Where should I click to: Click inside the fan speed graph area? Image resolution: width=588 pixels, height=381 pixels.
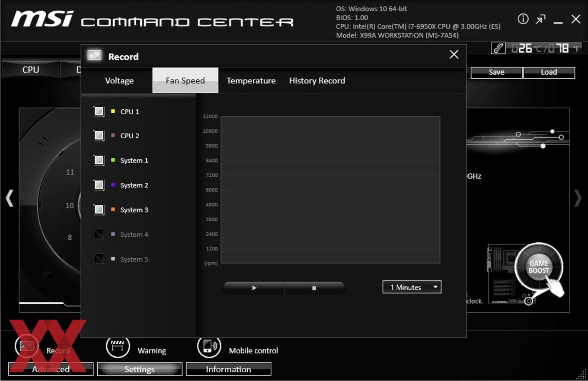[x=330, y=190]
